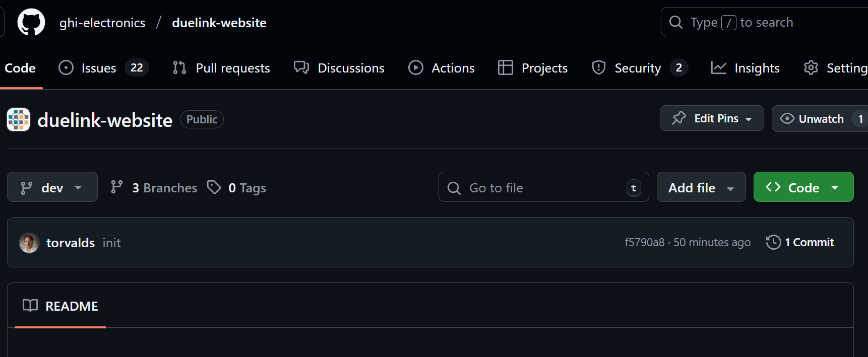Click the README book icon
Image resolution: width=868 pixels, height=357 pixels.
coord(30,306)
